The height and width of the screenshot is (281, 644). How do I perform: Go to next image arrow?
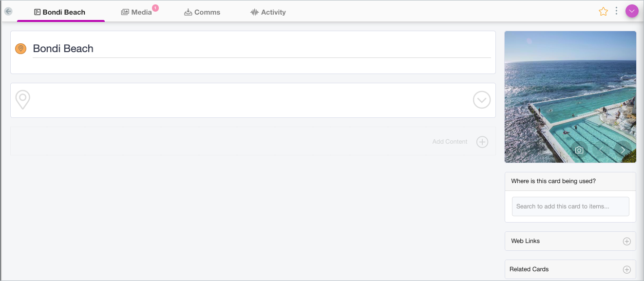coord(623,150)
